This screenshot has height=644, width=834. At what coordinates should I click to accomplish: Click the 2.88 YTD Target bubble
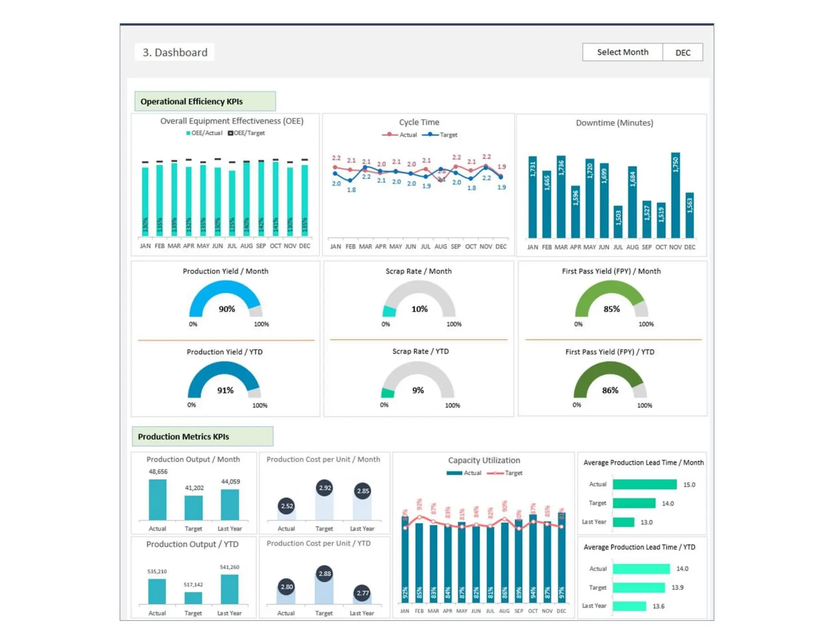point(325,574)
